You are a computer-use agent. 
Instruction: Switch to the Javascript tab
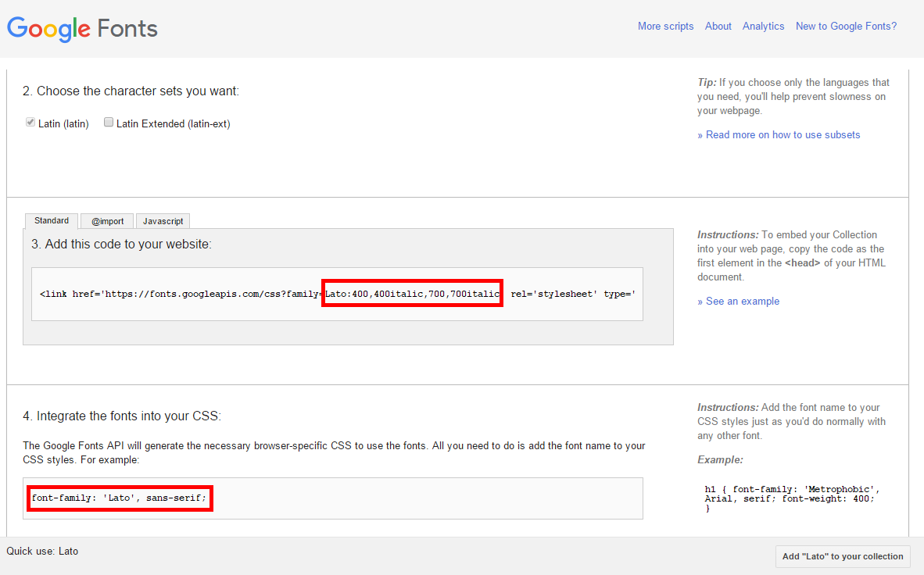[163, 221]
